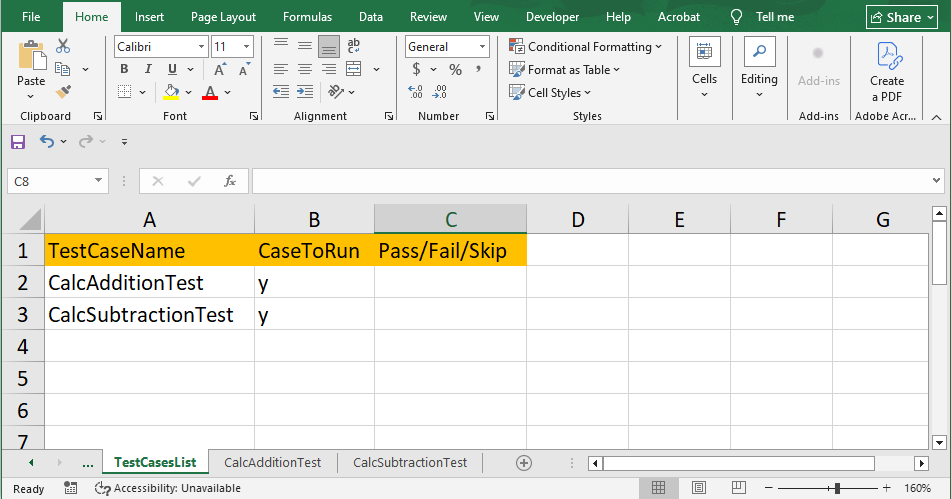The height and width of the screenshot is (499, 951).
Task: Increase decimal places
Action: pyautogui.click(x=415, y=92)
